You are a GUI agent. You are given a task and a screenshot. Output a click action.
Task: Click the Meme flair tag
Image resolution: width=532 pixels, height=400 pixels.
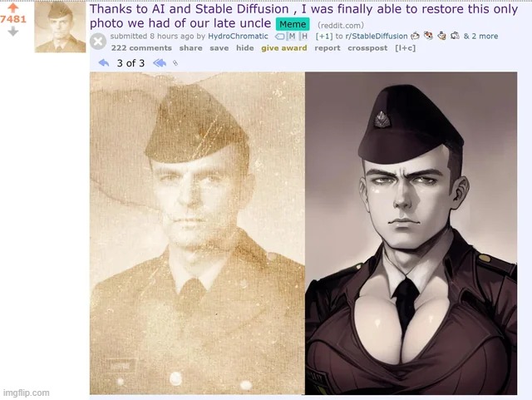[293, 24]
